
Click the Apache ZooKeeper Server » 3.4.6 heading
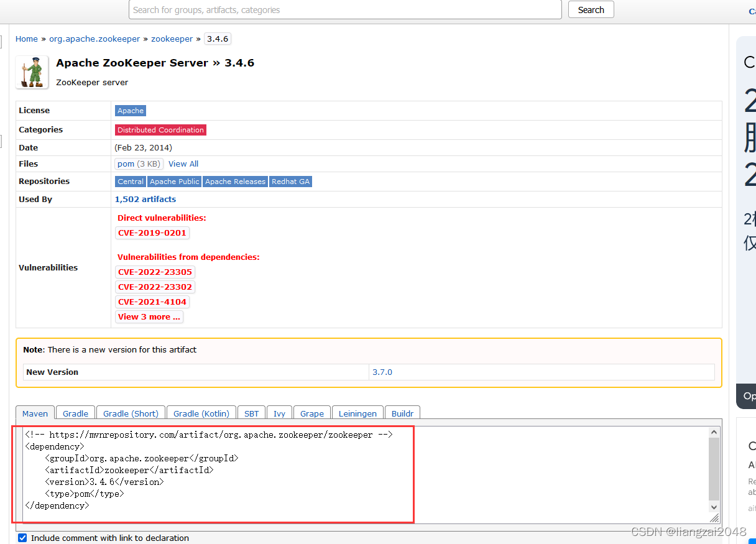click(x=155, y=63)
